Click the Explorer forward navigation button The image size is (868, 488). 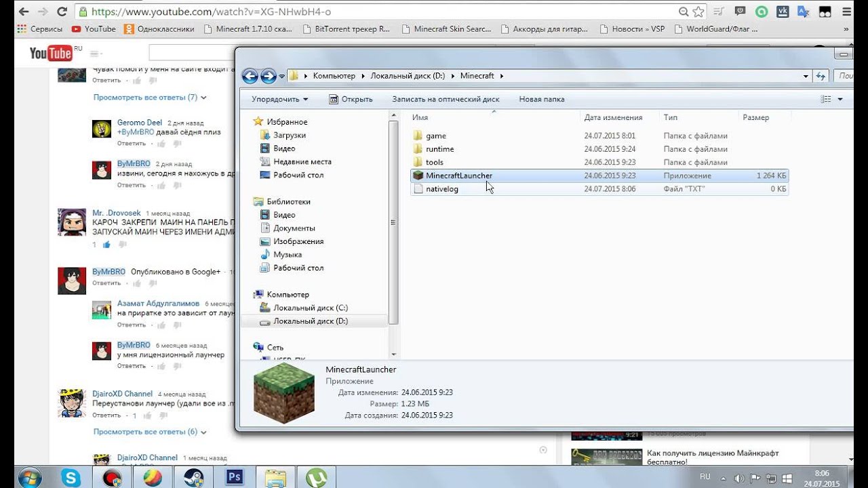tap(269, 76)
